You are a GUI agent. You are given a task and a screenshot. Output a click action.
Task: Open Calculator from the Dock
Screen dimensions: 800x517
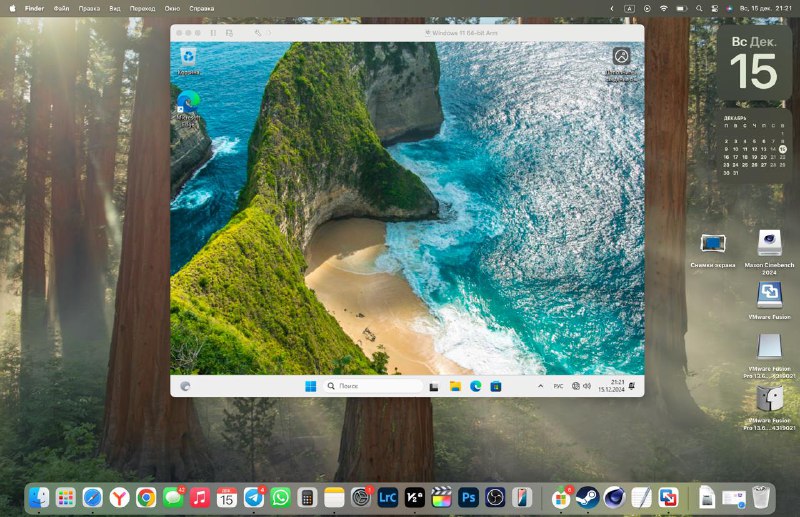coord(307,498)
